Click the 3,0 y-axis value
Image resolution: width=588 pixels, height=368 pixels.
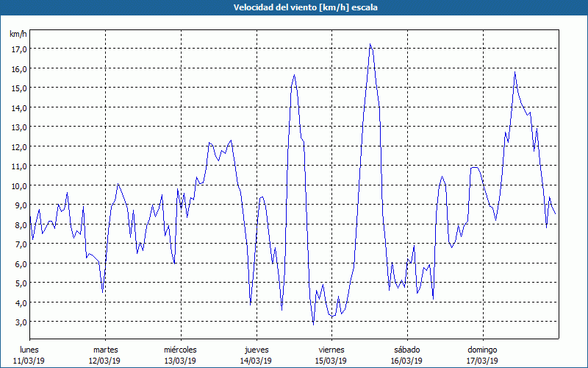point(21,322)
